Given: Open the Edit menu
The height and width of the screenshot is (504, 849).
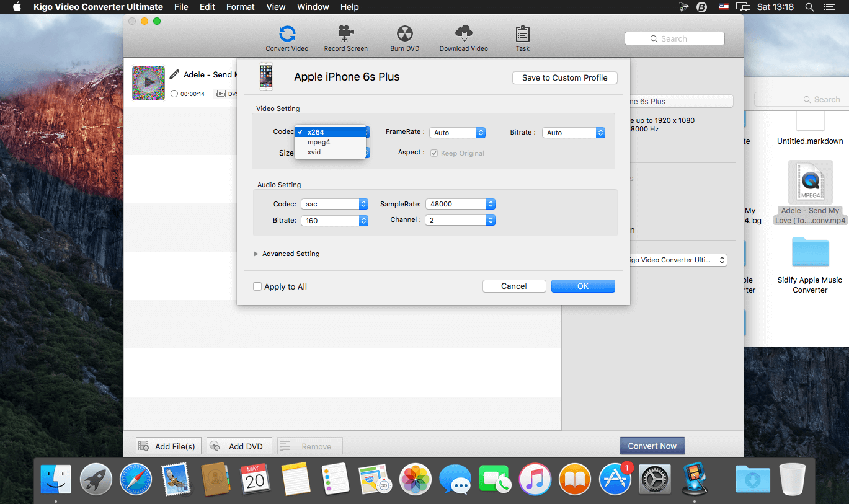Looking at the screenshot, I should click(207, 7).
